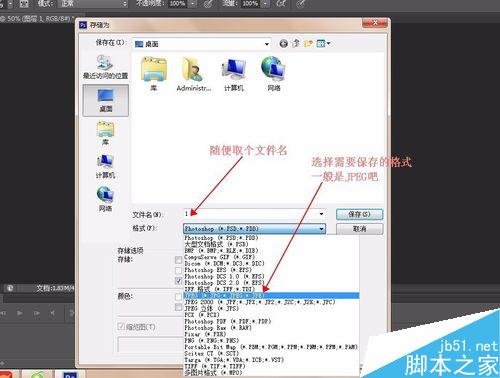The height and width of the screenshot is (378, 500).
Task: Switch to document tab 50% (图层 1, RGB/8#)
Action: pyautogui.click(x=37, y=19)
